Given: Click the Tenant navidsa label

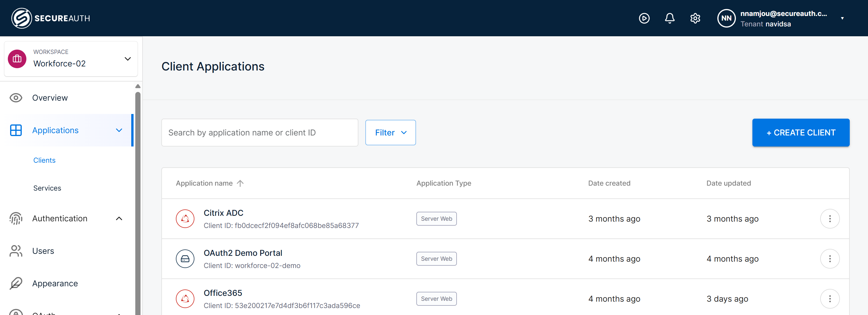Looking at the screenshot, I should 765,24.
